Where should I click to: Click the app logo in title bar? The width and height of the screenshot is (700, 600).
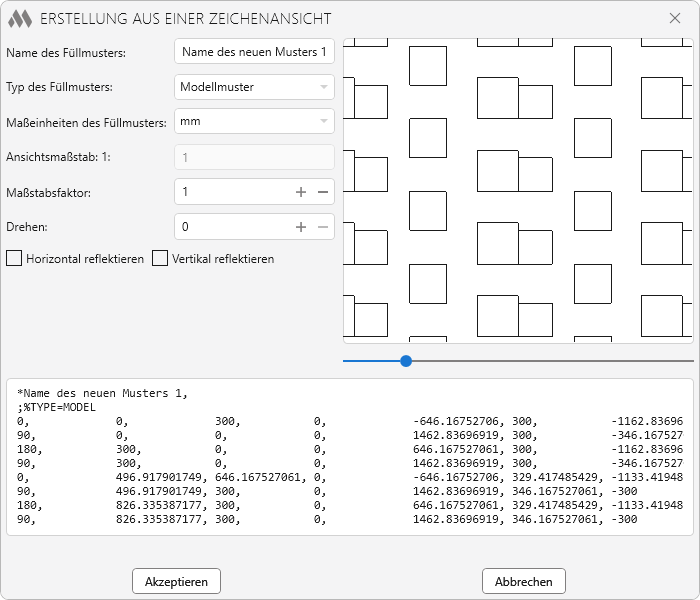tap(20, 19)
